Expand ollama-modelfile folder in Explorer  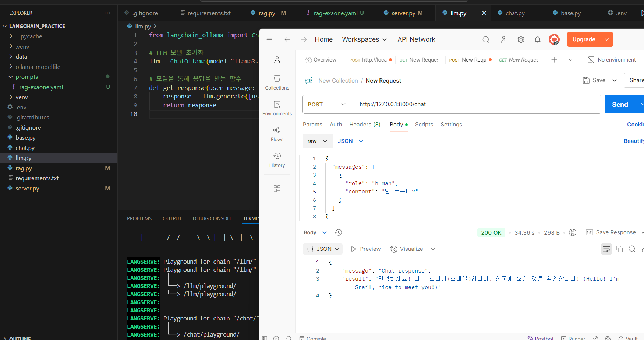coord(38,67)
